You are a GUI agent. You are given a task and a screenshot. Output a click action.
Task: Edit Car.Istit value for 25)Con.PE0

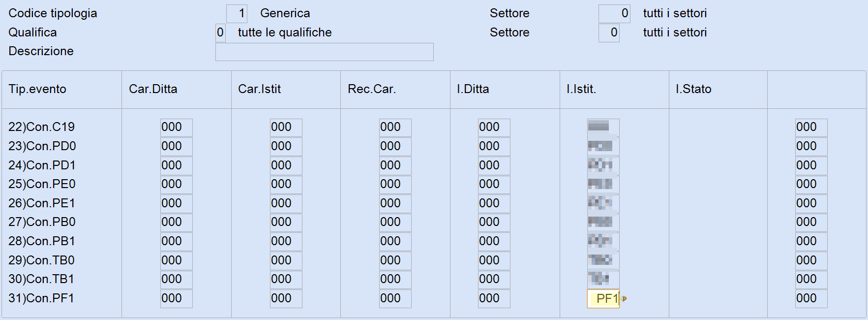[x=286, y=184]
